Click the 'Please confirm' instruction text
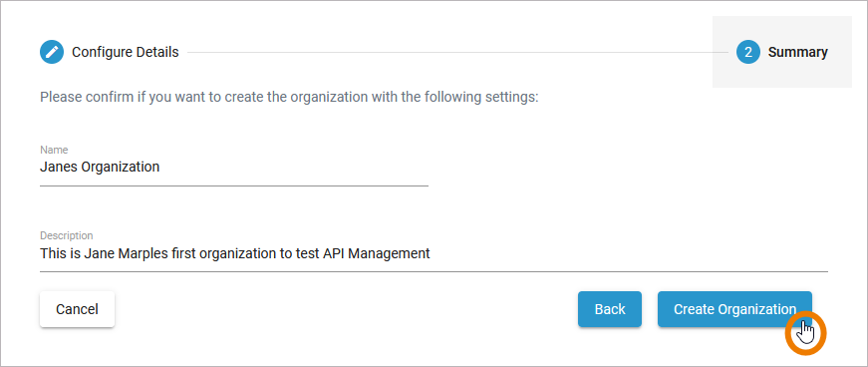This screenshot has width=868, height=367. 289,98
